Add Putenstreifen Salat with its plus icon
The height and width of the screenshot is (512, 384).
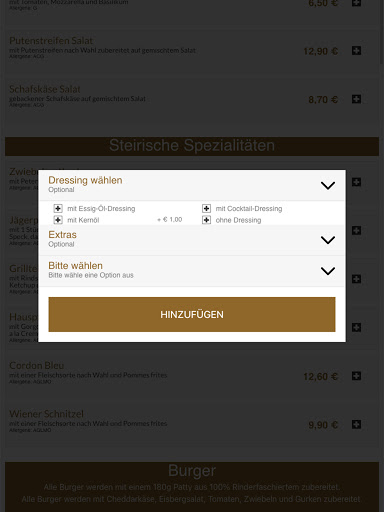[356, 51]
